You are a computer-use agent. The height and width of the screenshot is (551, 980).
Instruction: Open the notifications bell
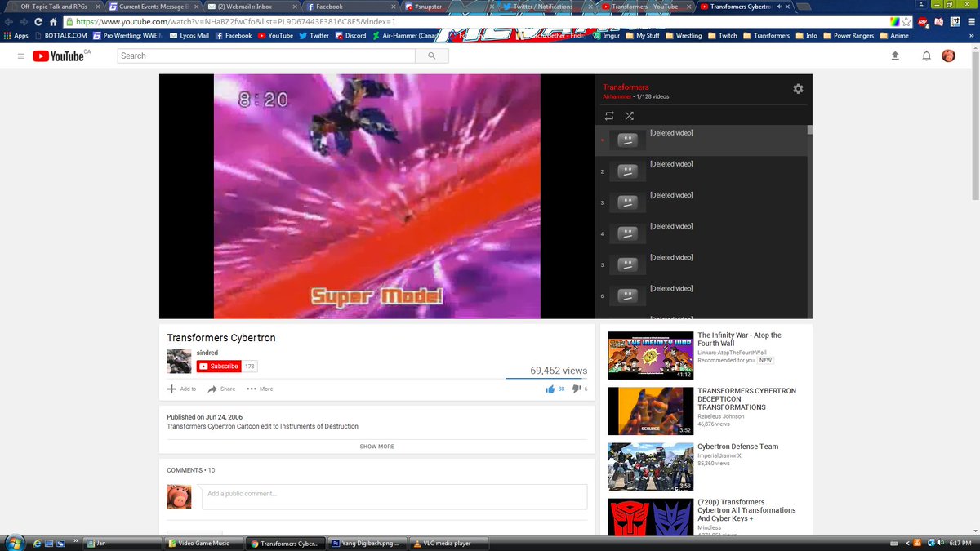point(926,56)
